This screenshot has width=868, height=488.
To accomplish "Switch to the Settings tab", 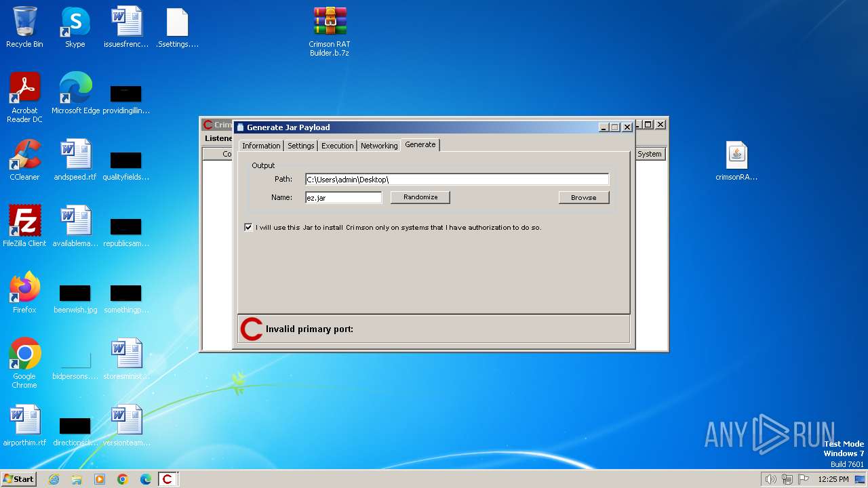I will pyautogui.click(x=300, y=146).
